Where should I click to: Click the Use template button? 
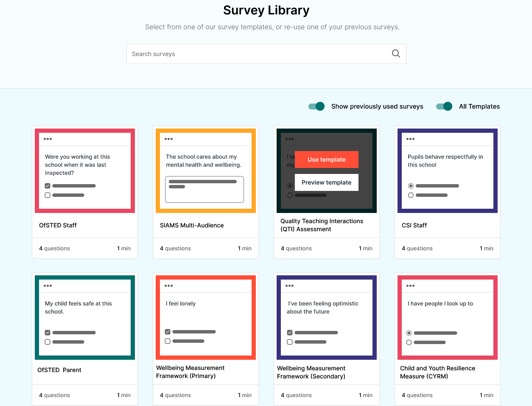coord(326,160)
